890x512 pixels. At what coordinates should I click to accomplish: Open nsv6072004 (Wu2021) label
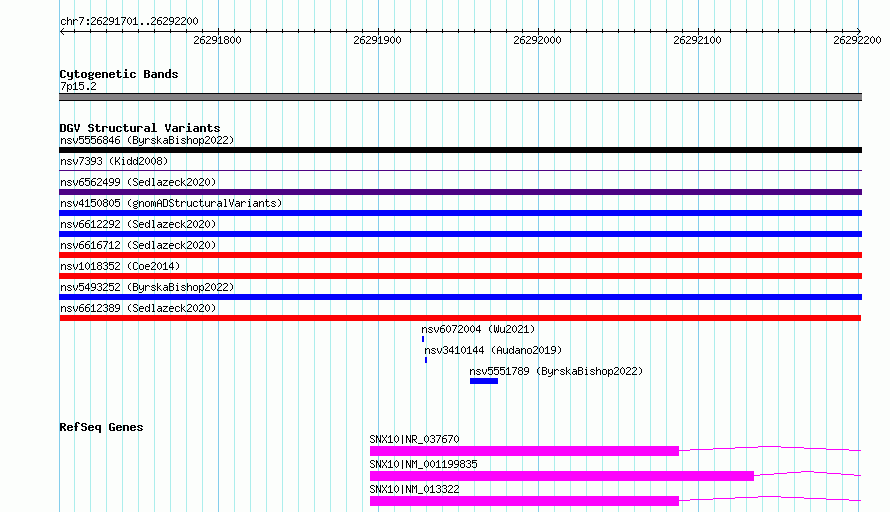478,329
